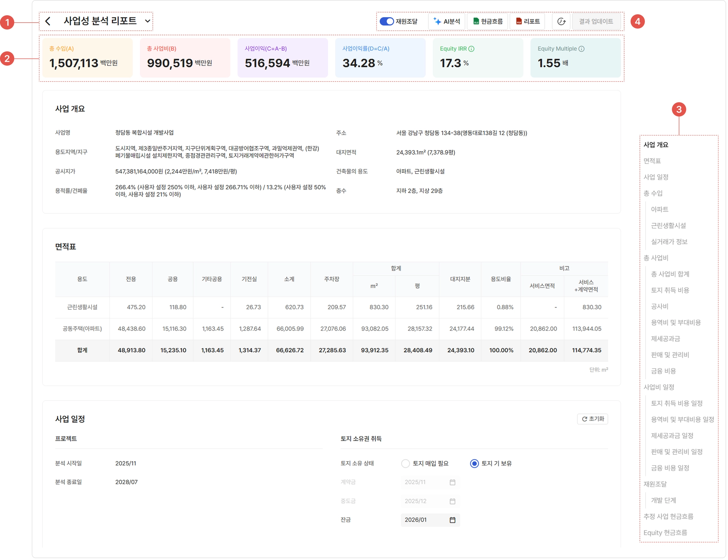The width and height of the screenshot is (728, 560).
Task: Click info icon next to Equity Multiple
Action: [582, 49]
